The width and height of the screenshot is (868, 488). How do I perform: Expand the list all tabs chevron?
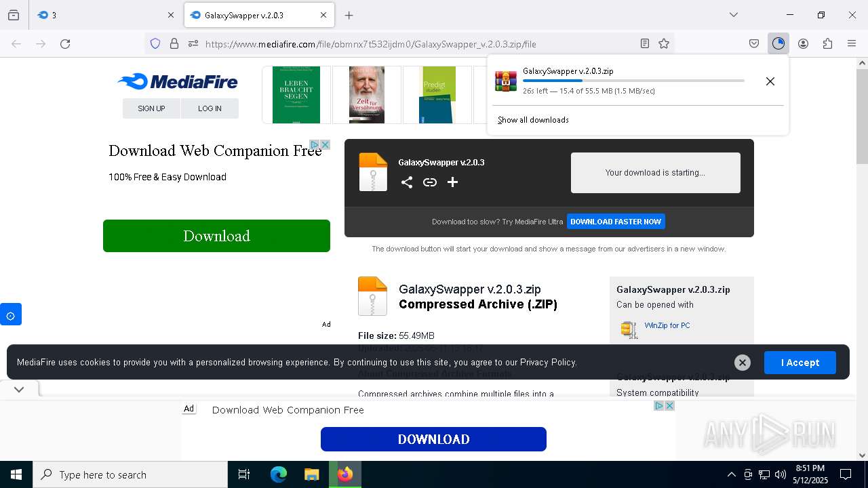pos(734,15)
